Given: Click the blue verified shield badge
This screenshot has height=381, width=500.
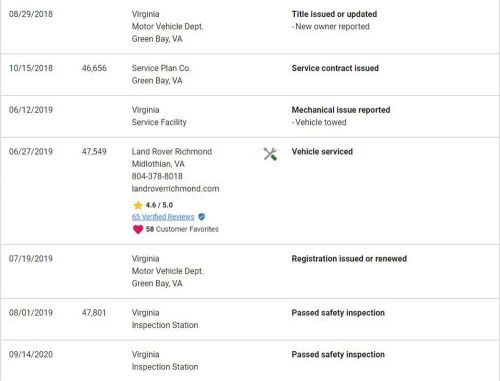Looking at the screenshot, I should coord(201,217).
